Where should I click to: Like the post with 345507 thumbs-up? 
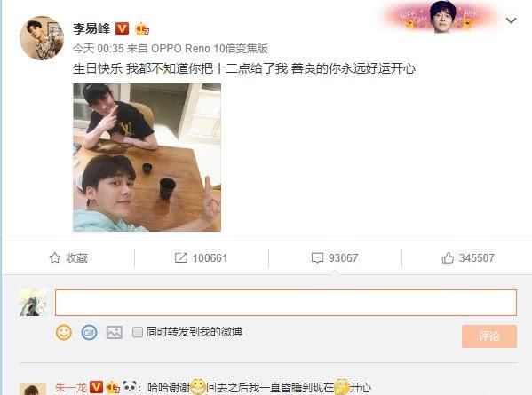tap(467, 258)
